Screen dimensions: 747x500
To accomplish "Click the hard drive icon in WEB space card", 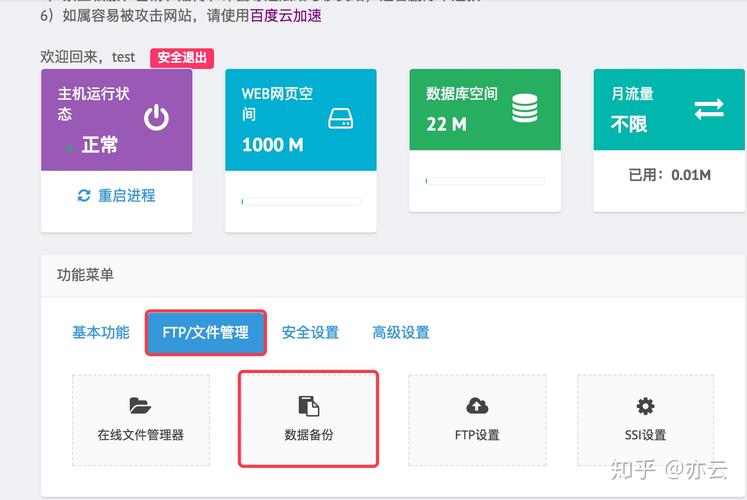I will click(341, 118).
